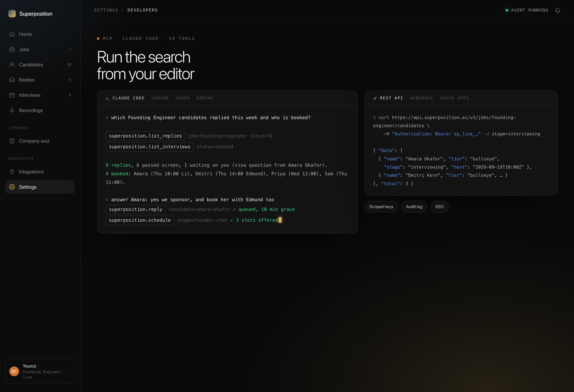Image resolution: width=574 pixels, height=392 pixels.
Task: Open Replies in sidebar
Action: coord(40,80)
